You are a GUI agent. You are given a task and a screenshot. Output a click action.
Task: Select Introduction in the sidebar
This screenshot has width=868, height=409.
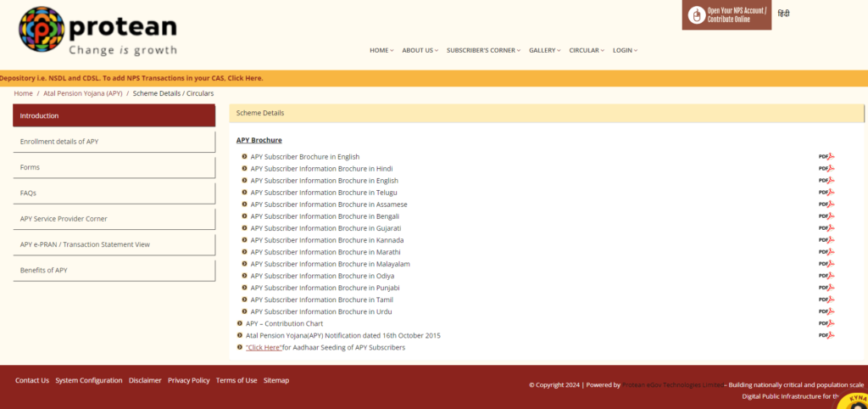[114, 116]
